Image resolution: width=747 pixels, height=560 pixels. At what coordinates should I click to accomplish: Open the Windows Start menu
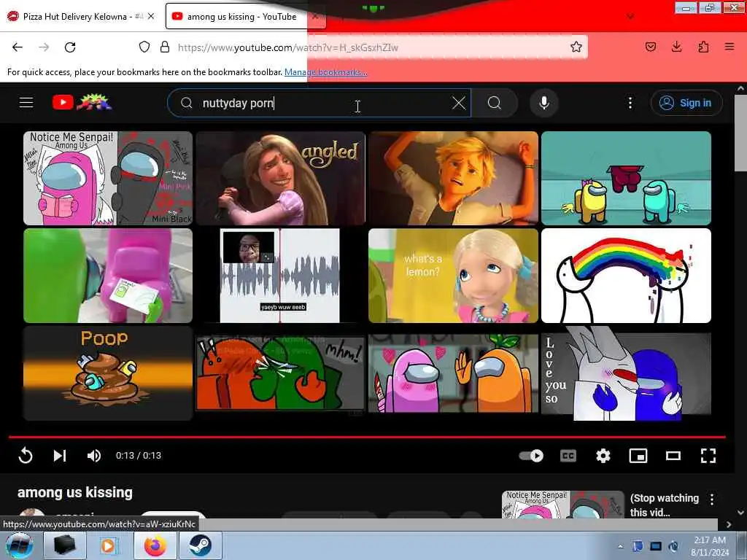coord(19,545)
